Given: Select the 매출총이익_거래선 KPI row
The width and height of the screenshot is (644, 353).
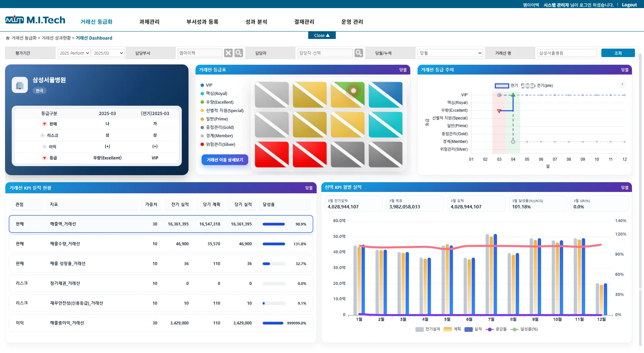Looking at the screenshot, I should point(161,323).
